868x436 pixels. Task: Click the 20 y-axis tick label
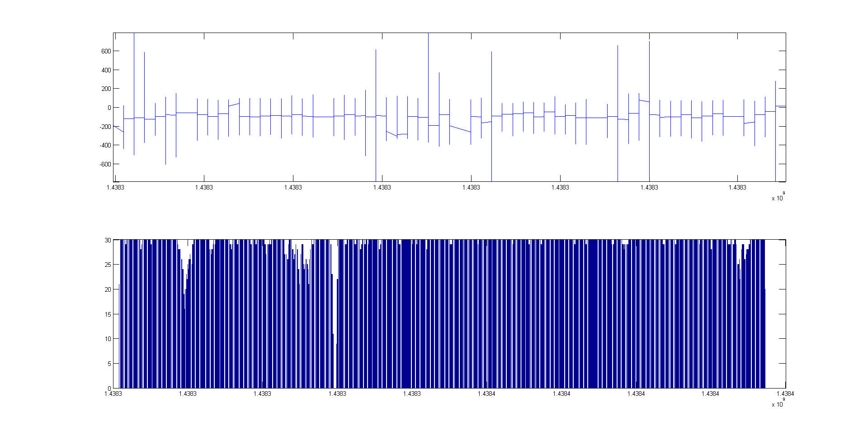click(108, 289)
